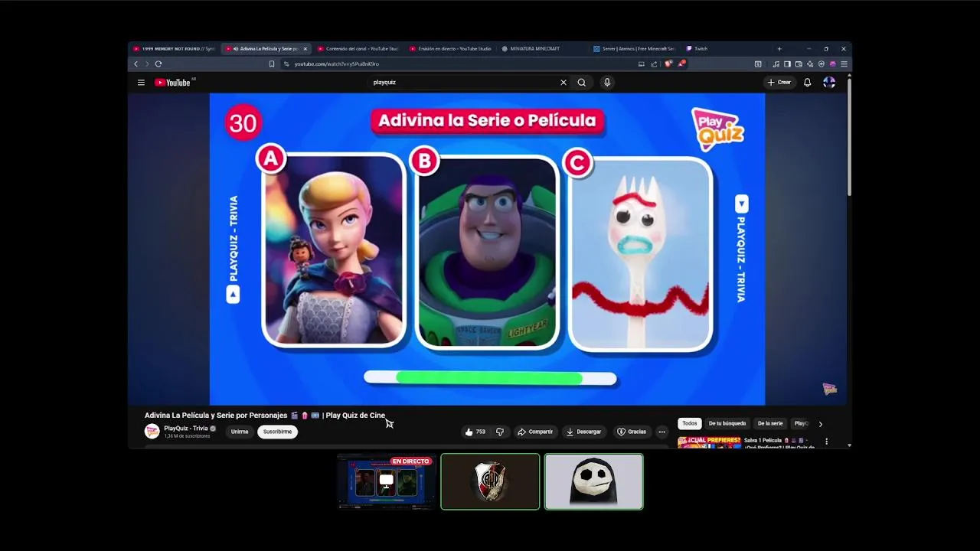Screen dimensions: 980x551
Task: Like the video with thumbs up
Action: pos(475,432)
